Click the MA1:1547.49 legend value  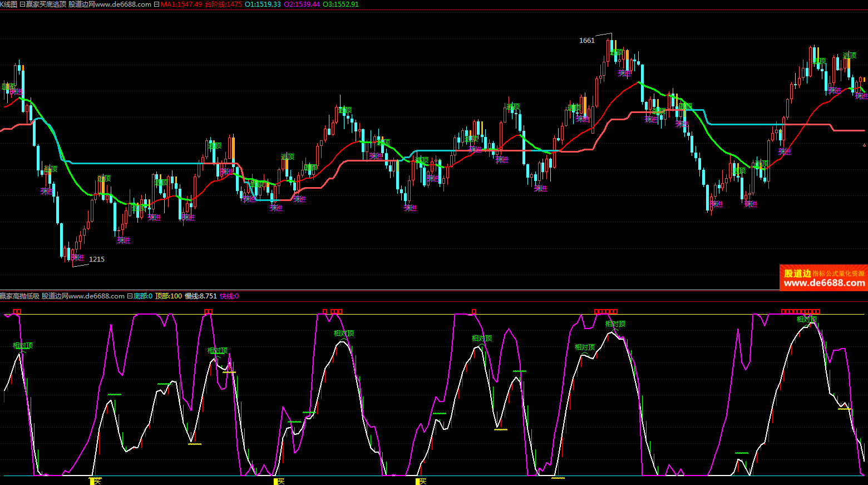point(181,4)
